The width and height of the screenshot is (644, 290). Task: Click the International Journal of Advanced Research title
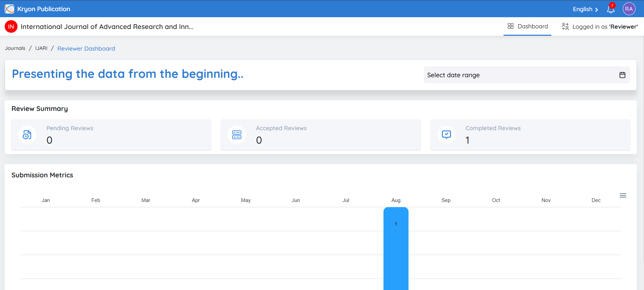coord(107,27)
